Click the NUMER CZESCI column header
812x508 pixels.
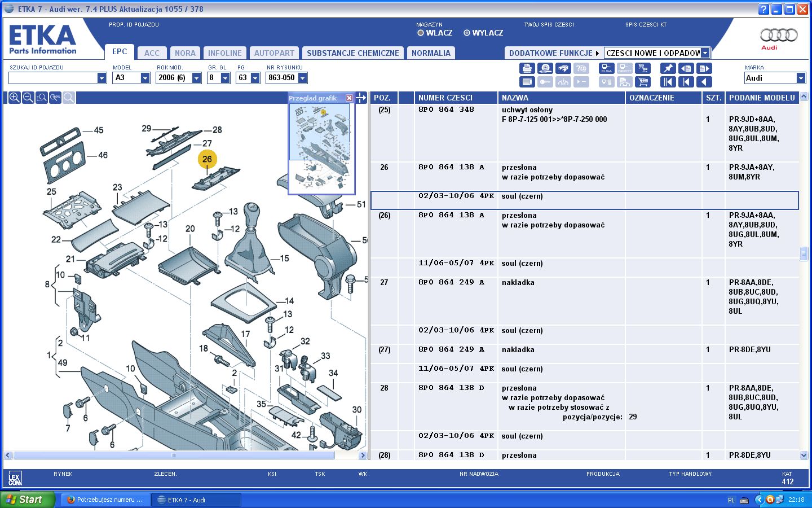(x=456, y=98)
